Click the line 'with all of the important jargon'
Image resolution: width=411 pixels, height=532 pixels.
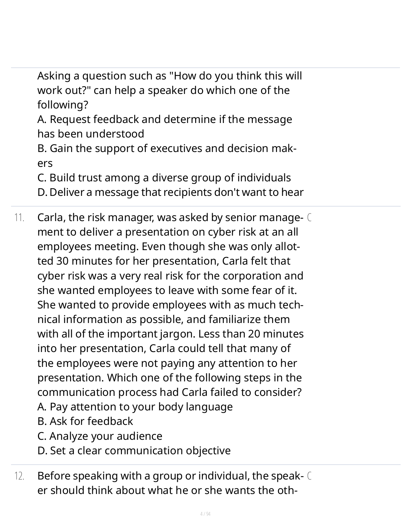coord(170,334)
